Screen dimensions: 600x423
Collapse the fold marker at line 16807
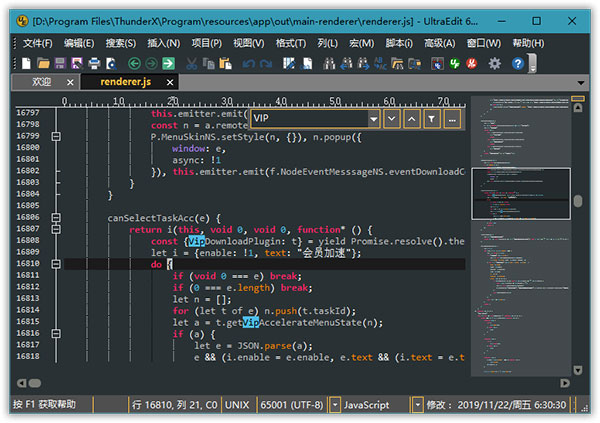[x=56, y=229]
